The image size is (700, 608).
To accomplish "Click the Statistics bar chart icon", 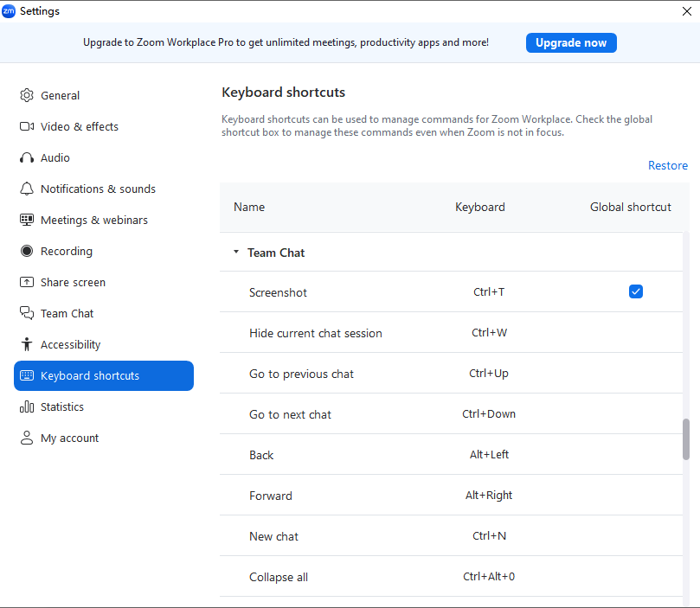I will (x=27, y=406).
